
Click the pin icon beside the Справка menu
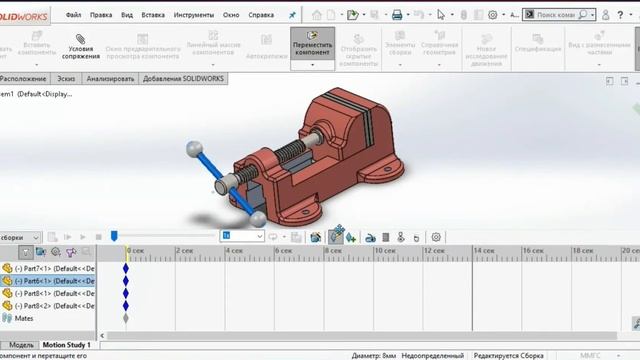[292, 15]
